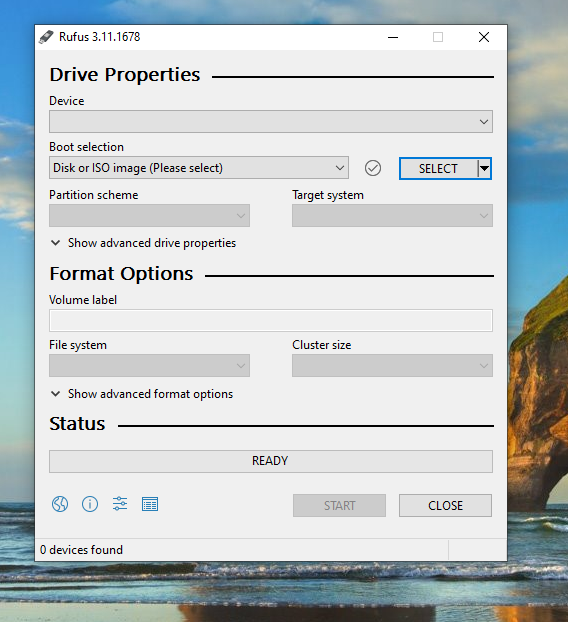Click the Rufus 3.11.1678 title text
The width and height of the screenshot is (568, 622).
[x=100, y=37]
